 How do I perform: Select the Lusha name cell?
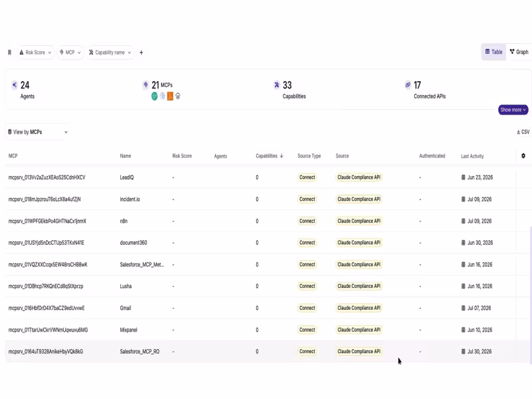pyautogui.click(x=126, y=286)
